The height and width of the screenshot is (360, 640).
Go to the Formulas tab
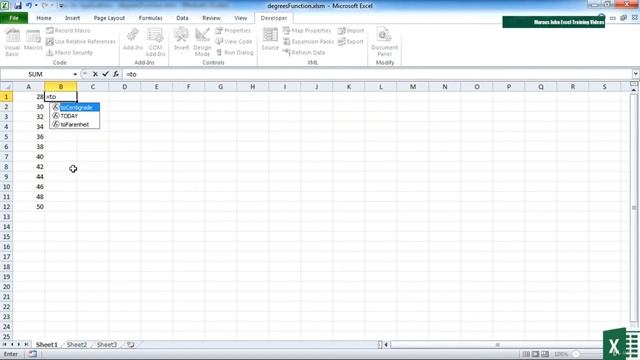(150, 18)
